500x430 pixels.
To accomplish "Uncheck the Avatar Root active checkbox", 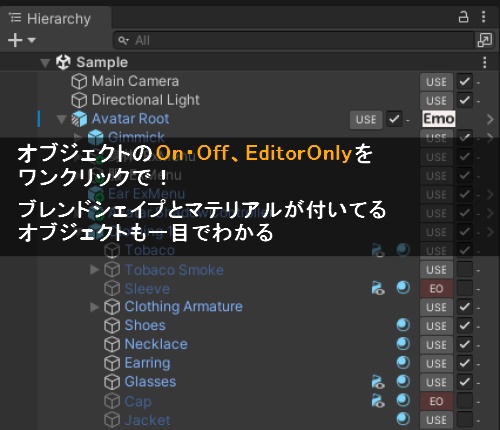I will point(394,119).
